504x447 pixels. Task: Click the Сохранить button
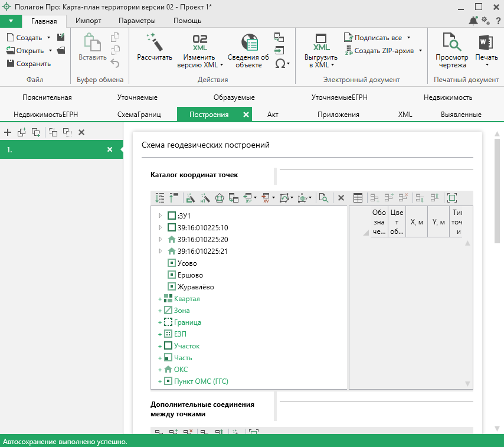28,64
